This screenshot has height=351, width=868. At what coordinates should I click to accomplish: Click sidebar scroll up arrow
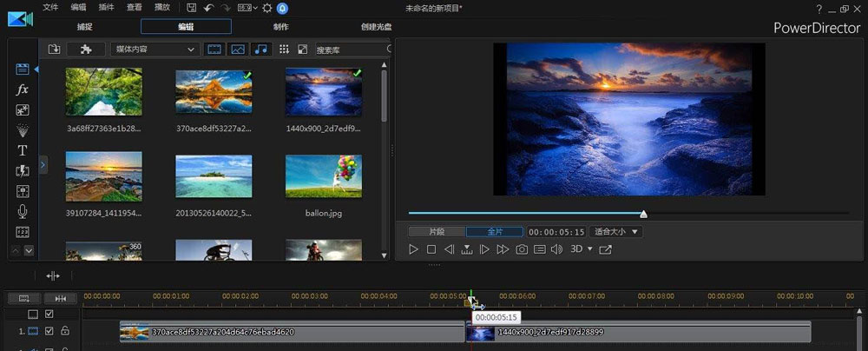tap(16, 250)
